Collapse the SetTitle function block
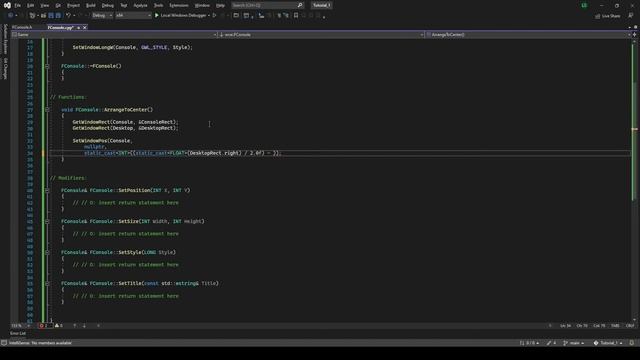The height and width of the screenshot is (360, 640). [47, 283]
